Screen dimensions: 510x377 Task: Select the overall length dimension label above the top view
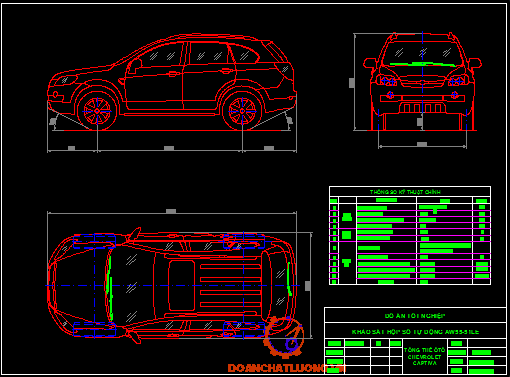coord(171,211)
